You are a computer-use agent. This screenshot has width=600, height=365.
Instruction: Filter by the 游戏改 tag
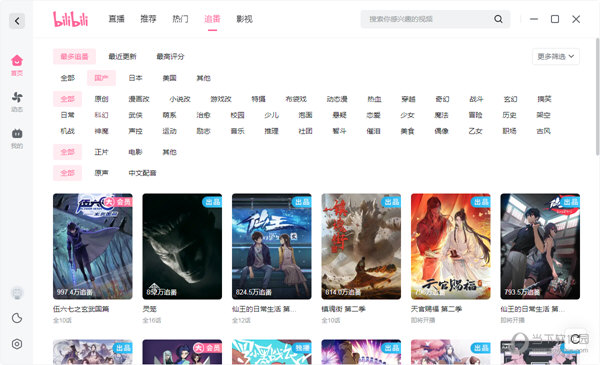(221, 99)
